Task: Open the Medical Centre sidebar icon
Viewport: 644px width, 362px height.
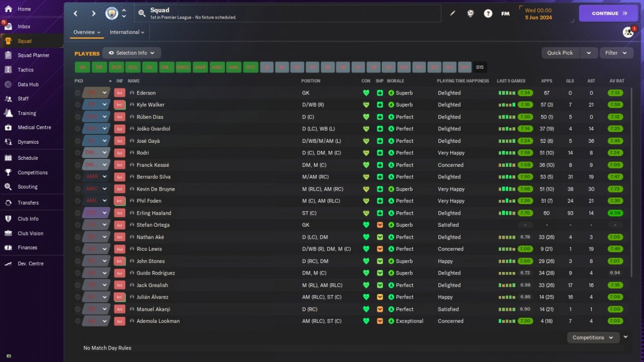Action: (x=8, y=127)
